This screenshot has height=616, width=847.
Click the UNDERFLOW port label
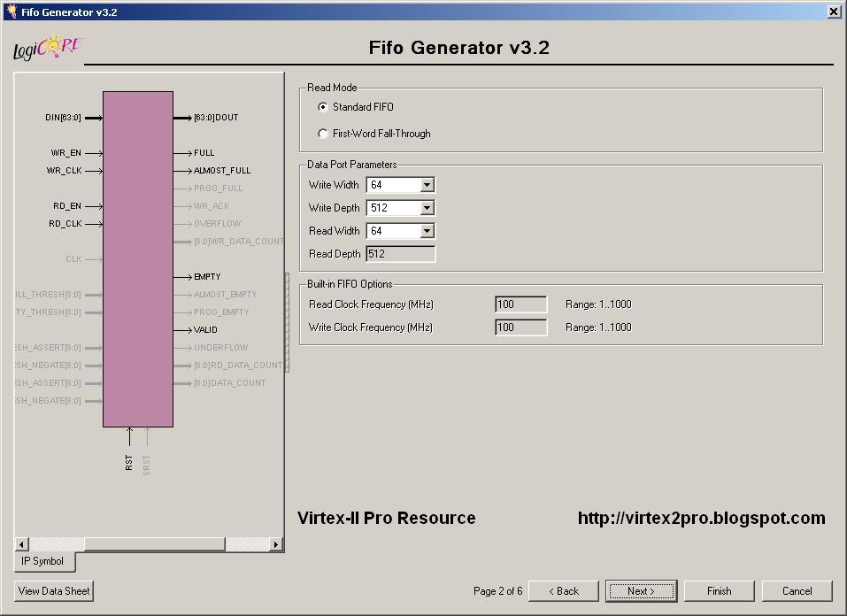point(221,348)
